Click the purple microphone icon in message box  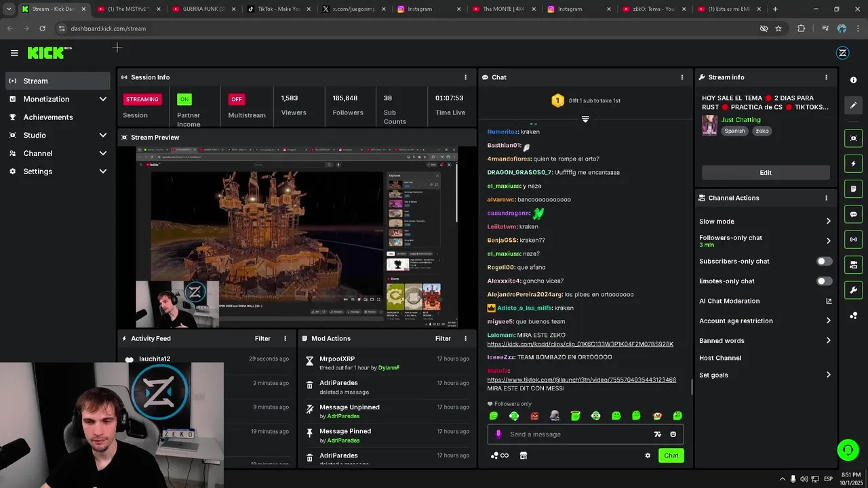(498, 434)
